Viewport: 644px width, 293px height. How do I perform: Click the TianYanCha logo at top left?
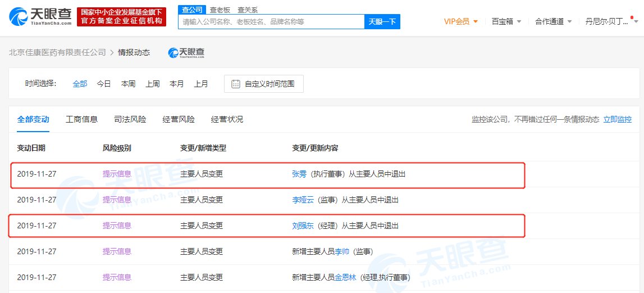coord(40,17)
